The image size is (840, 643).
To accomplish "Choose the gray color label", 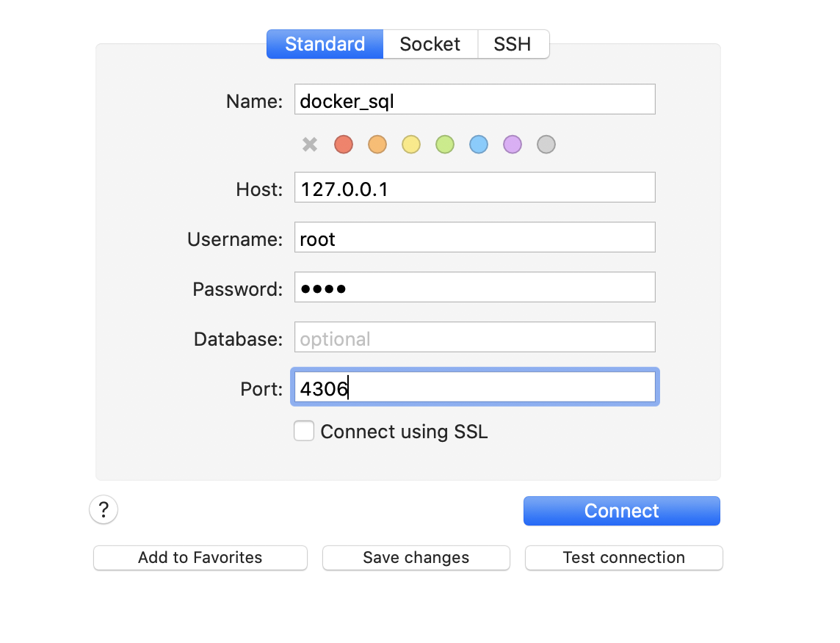I will click(x=546, y=145).
